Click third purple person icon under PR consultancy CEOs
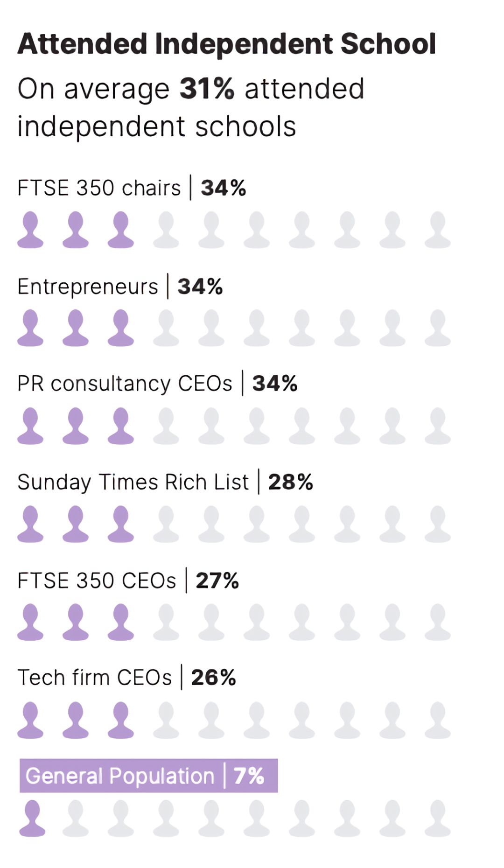This screenshot has width=504, height=868. pyautogui.click(x=121, y=426)
